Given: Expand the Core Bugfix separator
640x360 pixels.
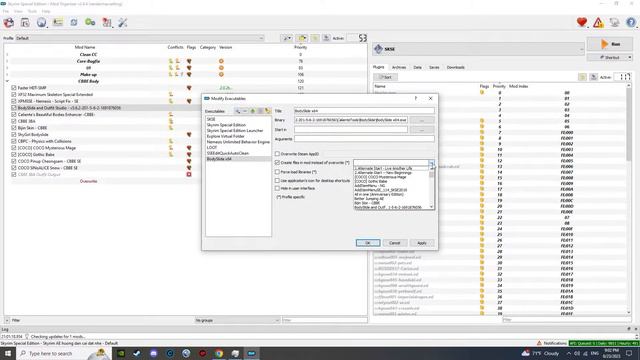Looking at the screenshot, I should pyautogui.click(x=7, y=61).
